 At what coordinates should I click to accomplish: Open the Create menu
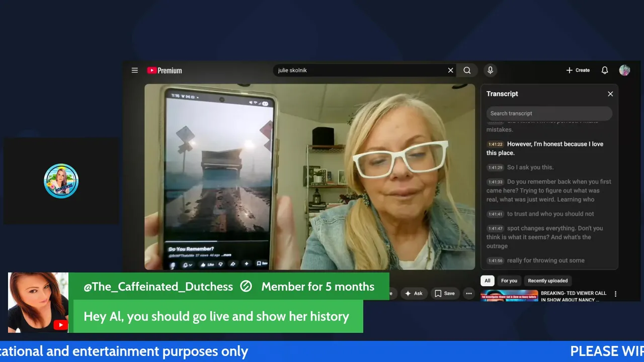click(x=578, y=70)
